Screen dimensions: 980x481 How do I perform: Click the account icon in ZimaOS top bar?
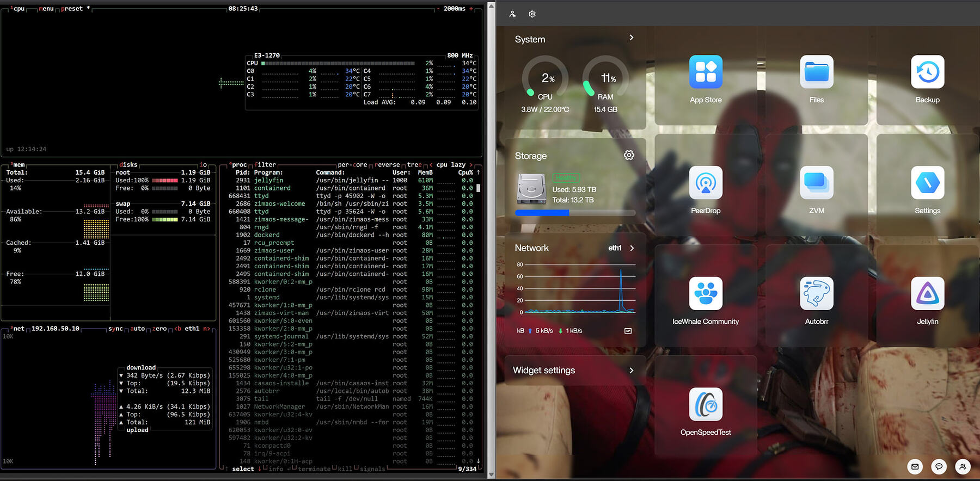[x=512, y=14]
